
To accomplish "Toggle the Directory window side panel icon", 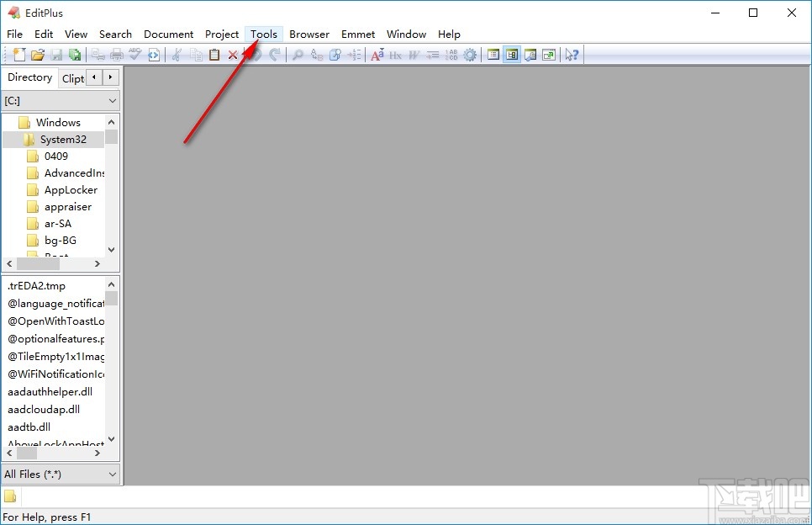I will pos(512,55).
